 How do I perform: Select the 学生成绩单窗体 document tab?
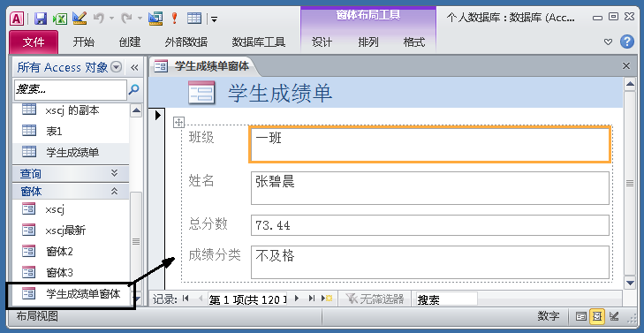(204, 66)
